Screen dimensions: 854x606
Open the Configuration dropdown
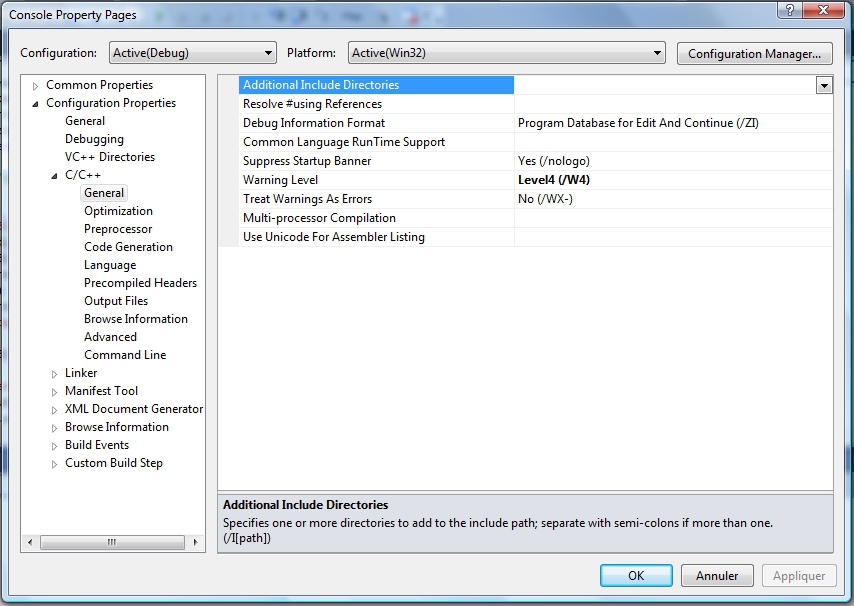pos(191,53)
